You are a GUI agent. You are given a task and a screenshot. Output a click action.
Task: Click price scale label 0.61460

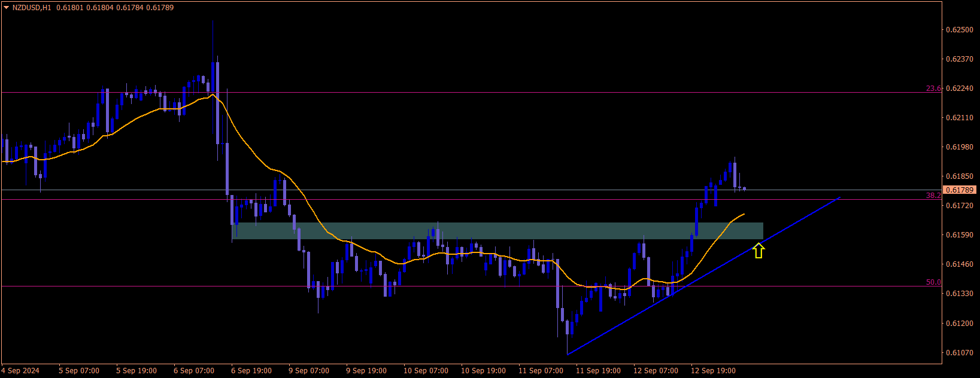[x=960, y=264]
